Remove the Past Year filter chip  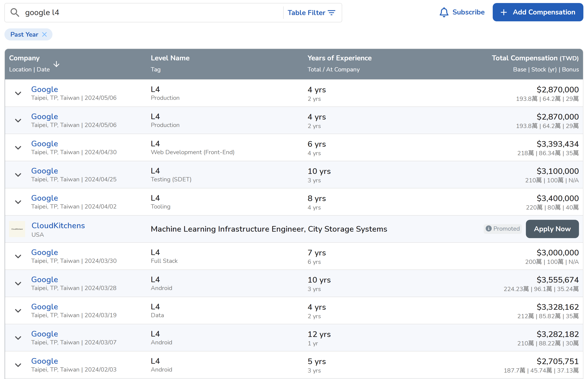click(x=44, y=34)
